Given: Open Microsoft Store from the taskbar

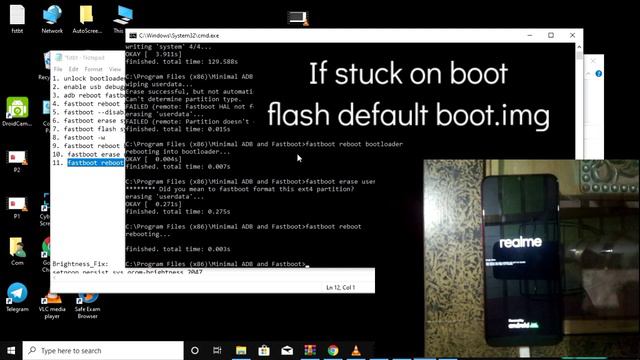Looking at the screenshot, I should [264, 351].
